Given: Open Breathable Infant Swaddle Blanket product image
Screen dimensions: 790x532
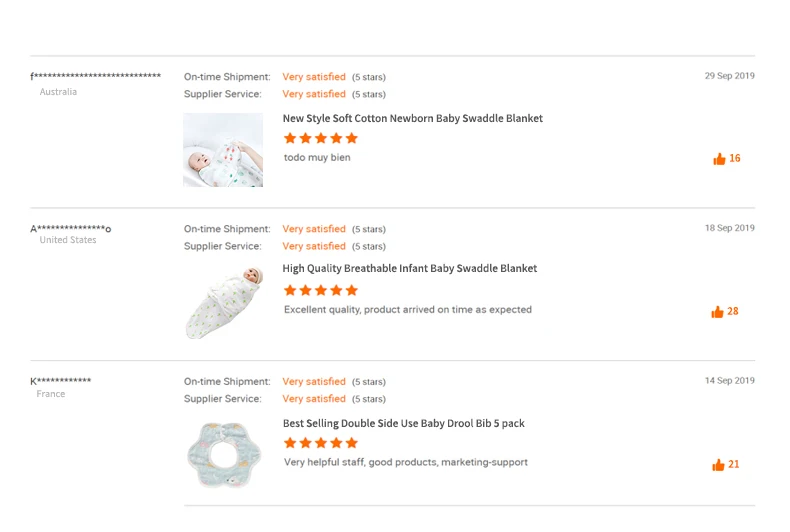Looking at the screenshot, I should pyautogui.click(x=223, y=302).
